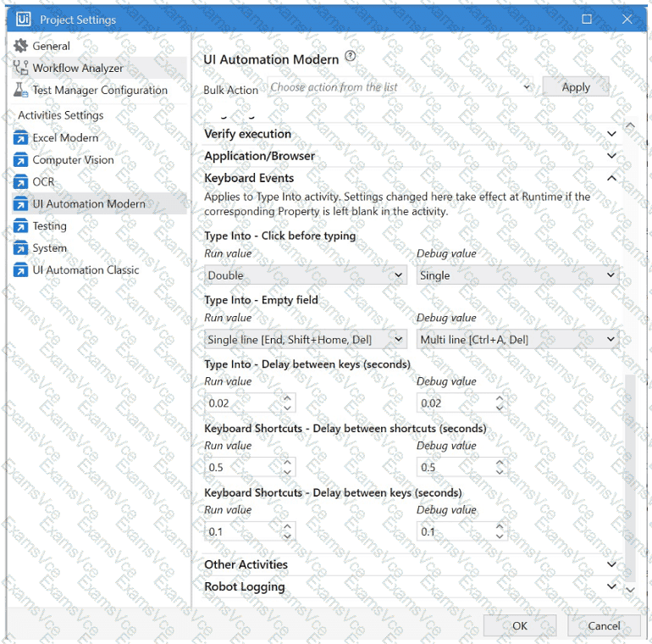This screenshot has height=644, width=652.
Task: Click the UI Automation Classic icon
Action: coord(20,270)
